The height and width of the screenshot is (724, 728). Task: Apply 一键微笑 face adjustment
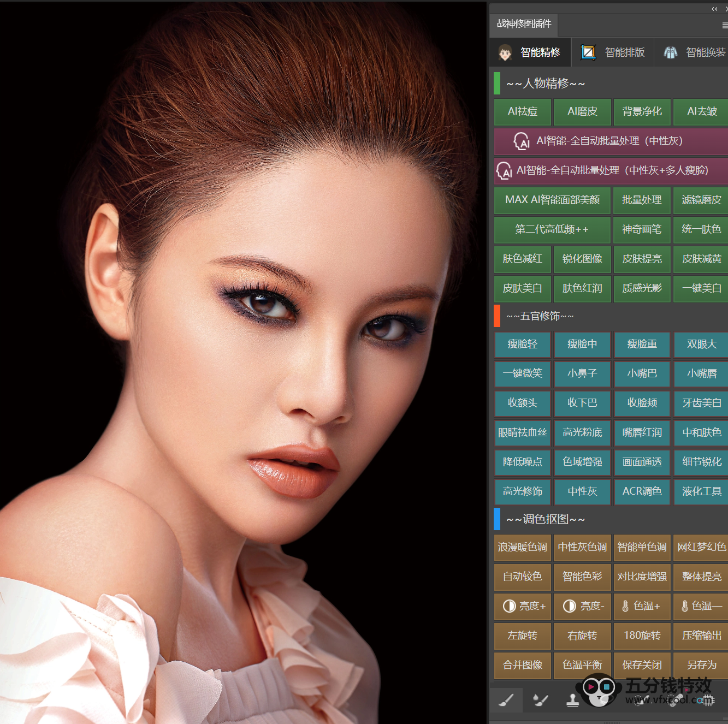pos(523,373)
